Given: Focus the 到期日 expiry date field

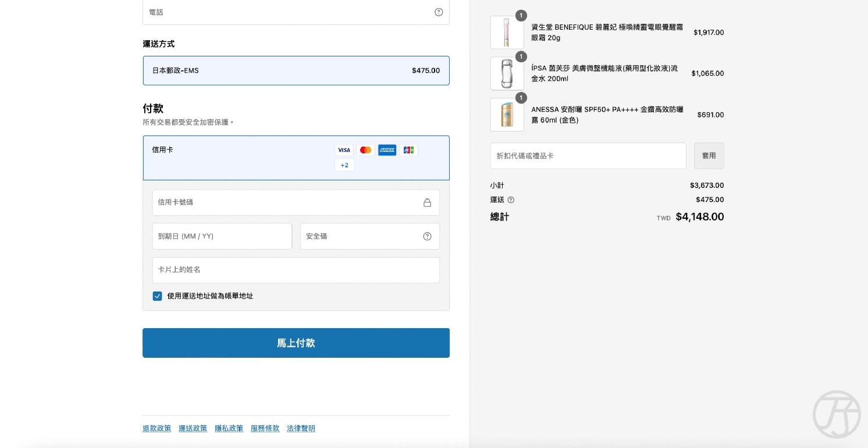Looking at the screenshot, I should (x=222, y=236).
